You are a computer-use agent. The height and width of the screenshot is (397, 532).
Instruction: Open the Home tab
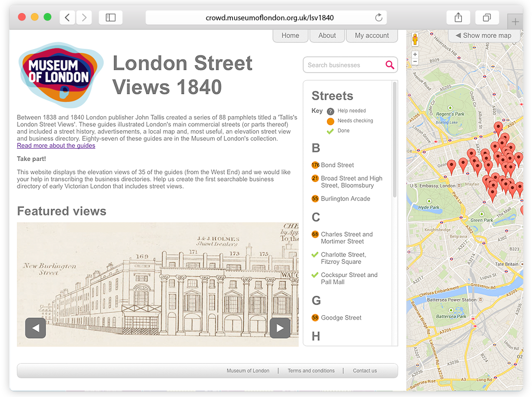[291, 36]
